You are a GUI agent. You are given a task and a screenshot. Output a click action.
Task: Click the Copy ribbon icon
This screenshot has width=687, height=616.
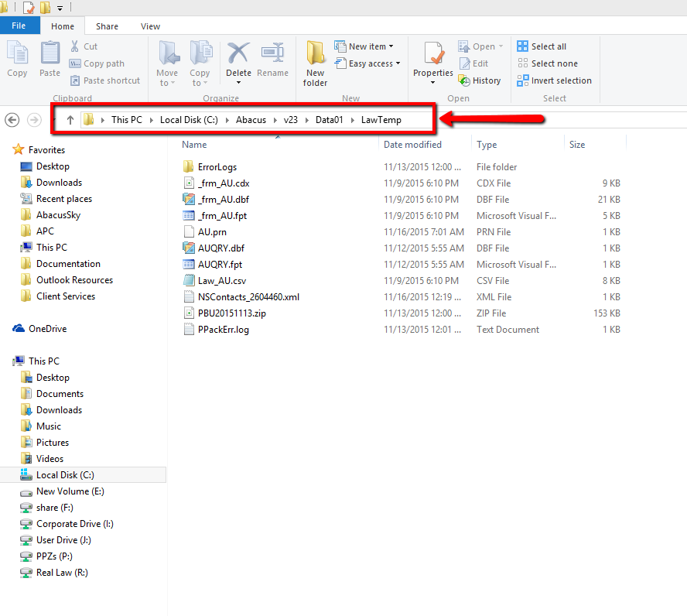[17, 59]
